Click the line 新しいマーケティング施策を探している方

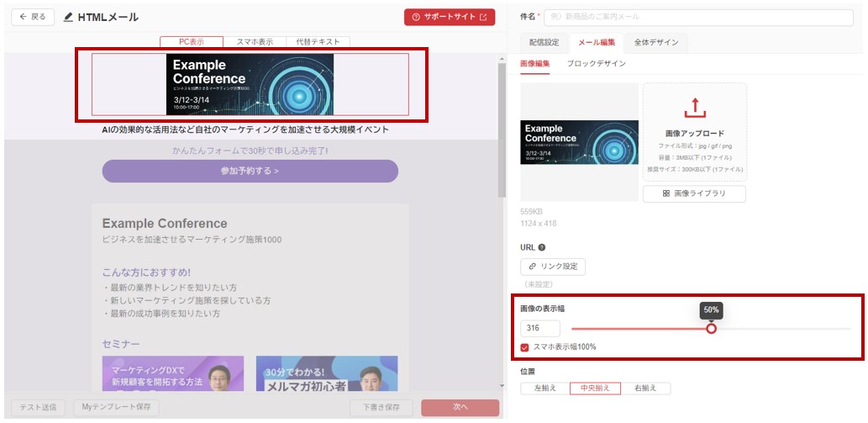click(187, 300)
